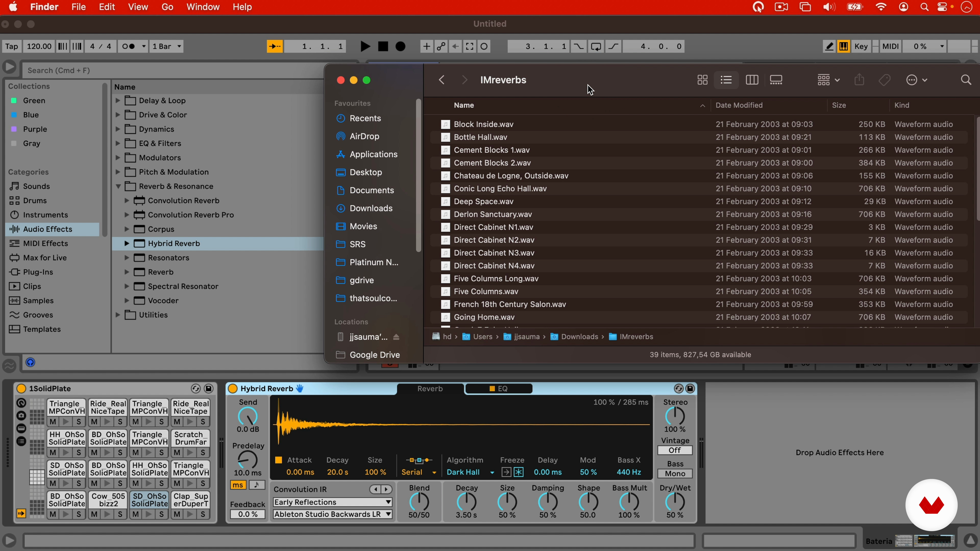
Task: Collapse the Reverb & Resonance folder
Action: point(118,186)
